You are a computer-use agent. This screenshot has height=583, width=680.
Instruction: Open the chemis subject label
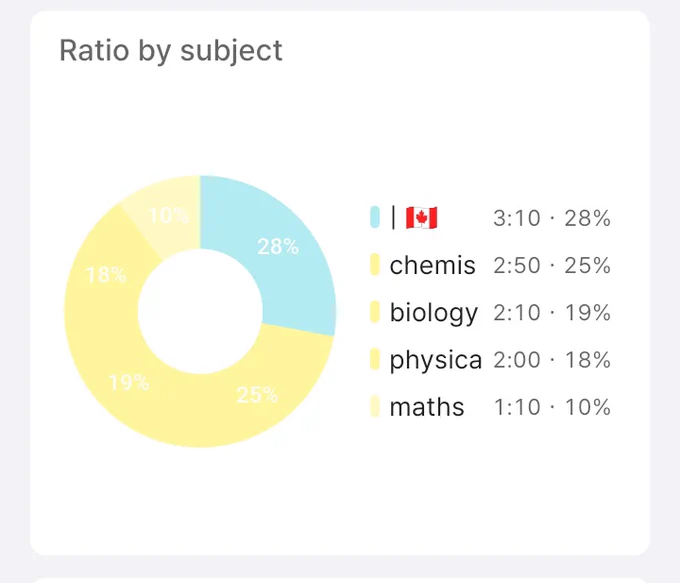(432, 265)
